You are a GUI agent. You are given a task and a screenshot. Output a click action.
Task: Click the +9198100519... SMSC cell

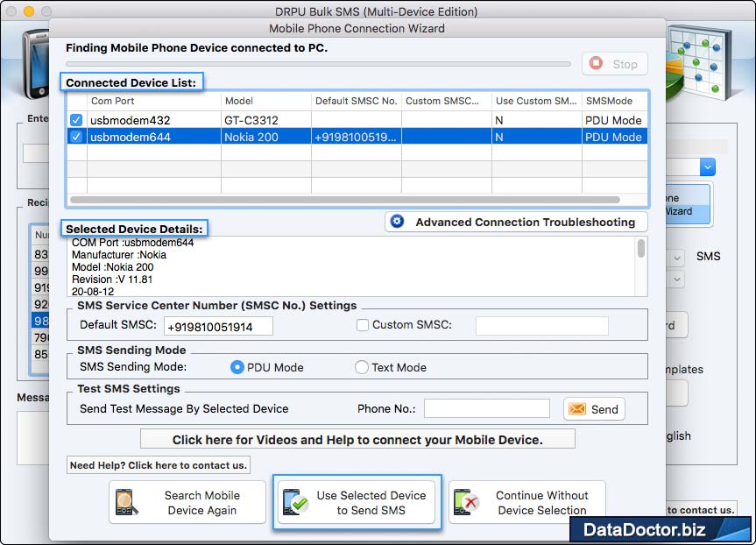(357, 137)
